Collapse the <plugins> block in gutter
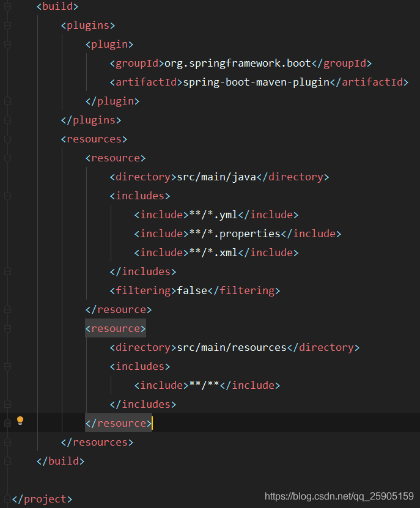 tap(8, 25)
